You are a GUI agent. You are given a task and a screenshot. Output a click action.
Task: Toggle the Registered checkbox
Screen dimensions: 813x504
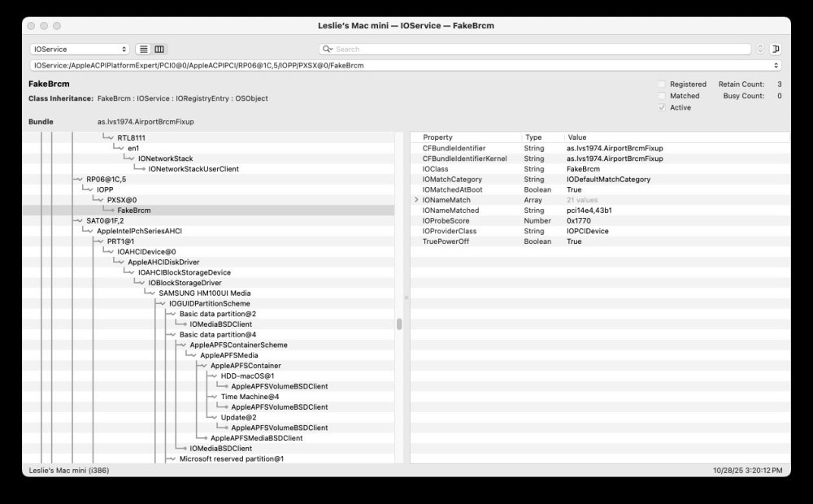[x=662, y=84]
